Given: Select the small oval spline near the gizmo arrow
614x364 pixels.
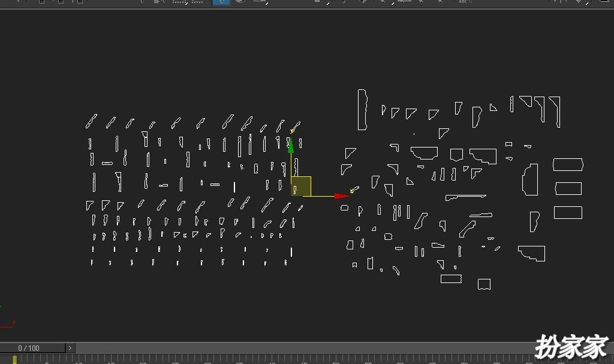Looking at the screenshot, I should pyautogui.click(x=344, y=207).
